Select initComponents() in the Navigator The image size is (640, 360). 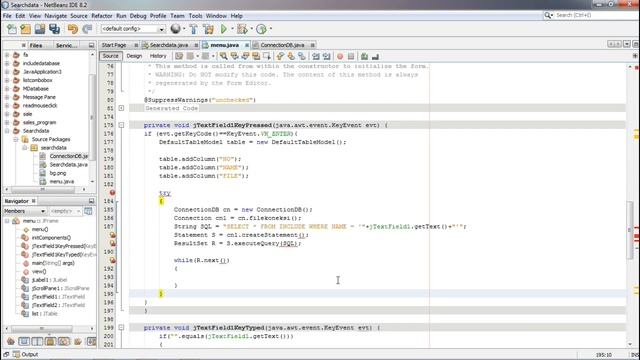(51, 238)
